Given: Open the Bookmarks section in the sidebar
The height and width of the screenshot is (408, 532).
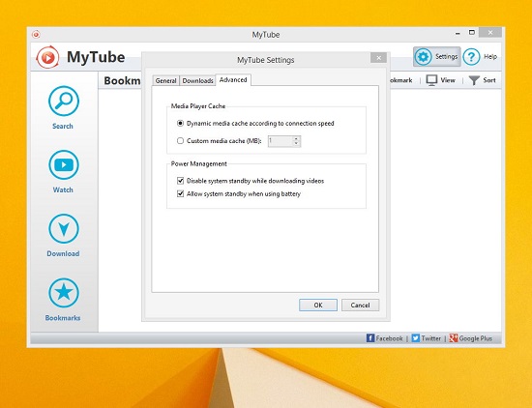Looking at the screenshot, I should coord(63,299).
